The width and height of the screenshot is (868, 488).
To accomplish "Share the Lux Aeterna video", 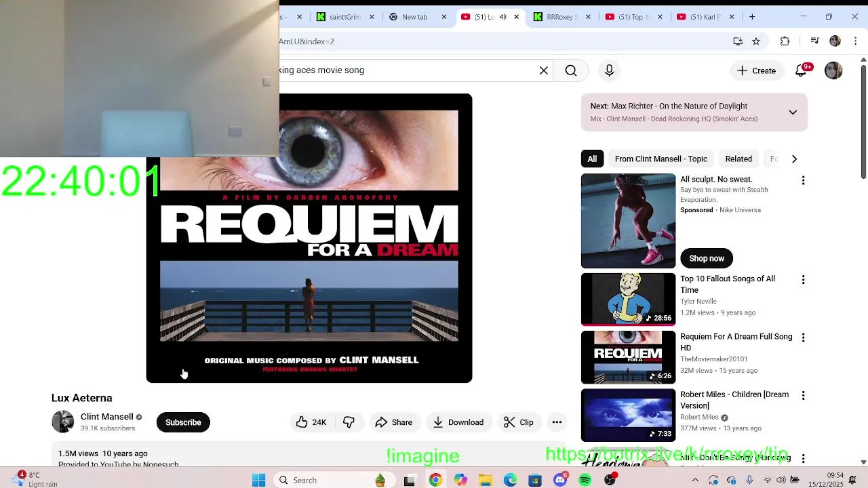I will coord(394,422).
